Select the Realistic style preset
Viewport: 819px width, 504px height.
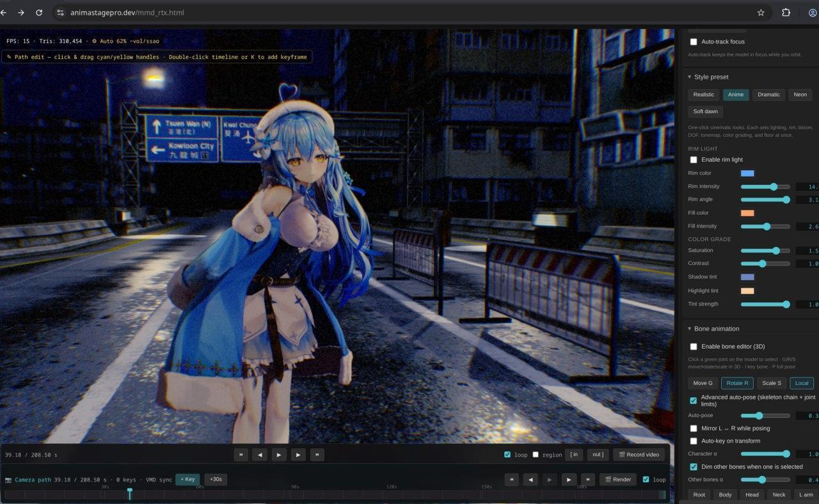pyautogui.click(x=704, y=95)
